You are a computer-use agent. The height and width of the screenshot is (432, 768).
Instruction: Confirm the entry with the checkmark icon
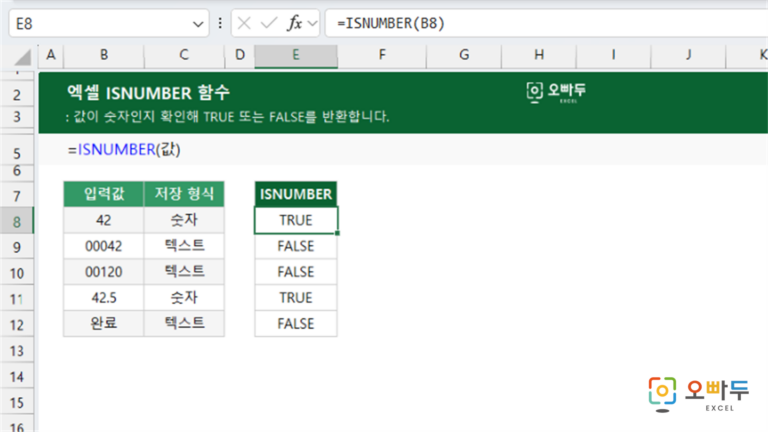tap(268, 23)
